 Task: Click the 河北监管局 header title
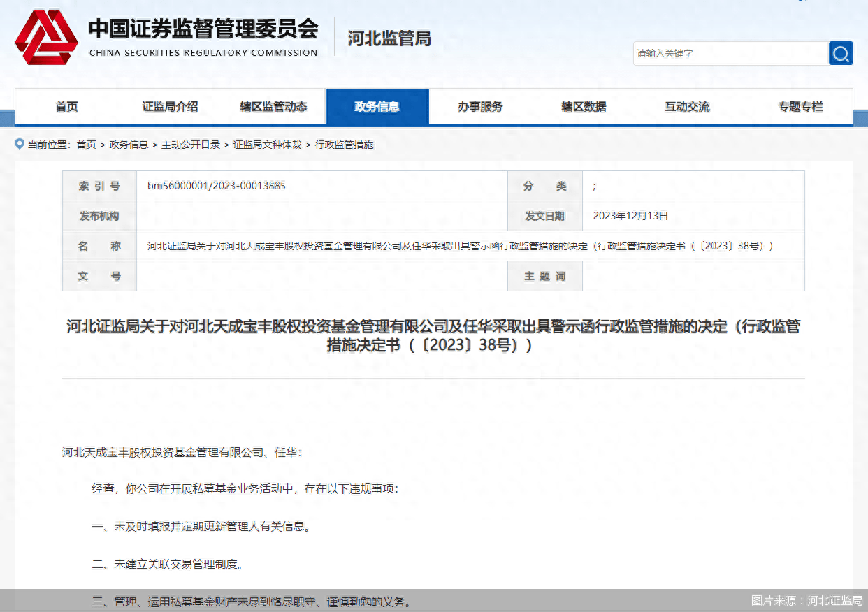389,38
